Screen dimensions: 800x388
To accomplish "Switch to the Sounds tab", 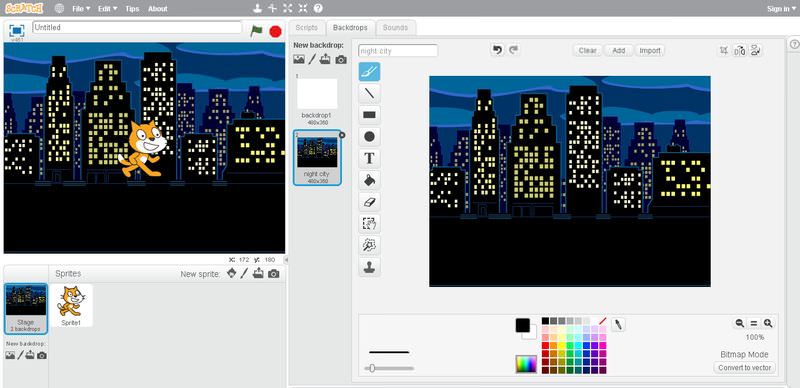I will [395, 28].
